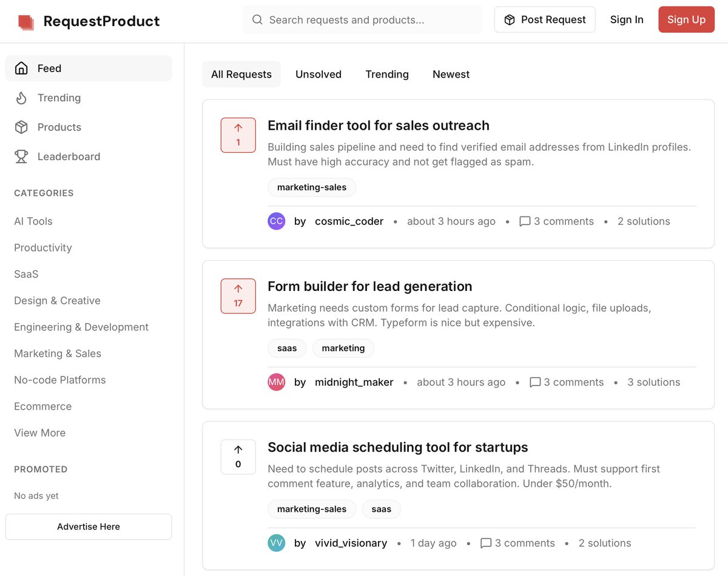Open the Post Request form
The height and width of the screenshot is (576, 728).
(544, 19)
